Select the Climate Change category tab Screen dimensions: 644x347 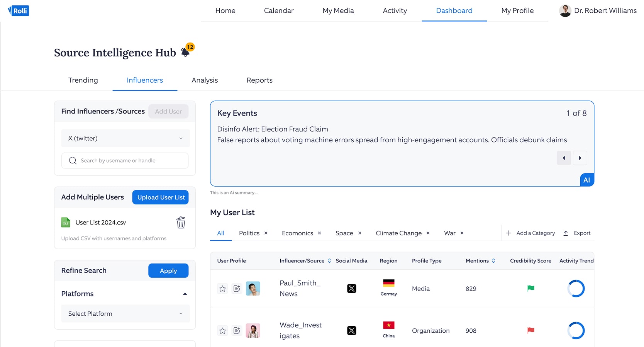coord(399,233)
